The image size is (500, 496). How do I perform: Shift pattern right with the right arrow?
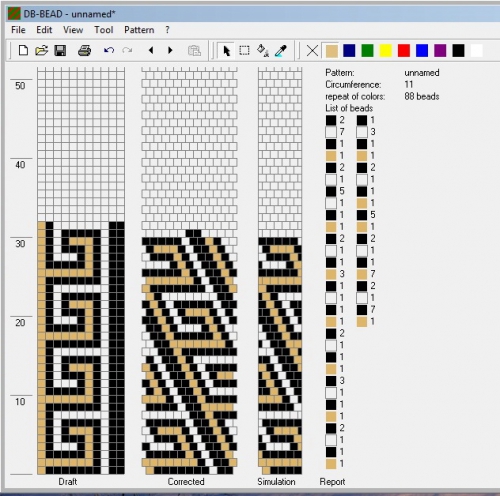point(170,51)
